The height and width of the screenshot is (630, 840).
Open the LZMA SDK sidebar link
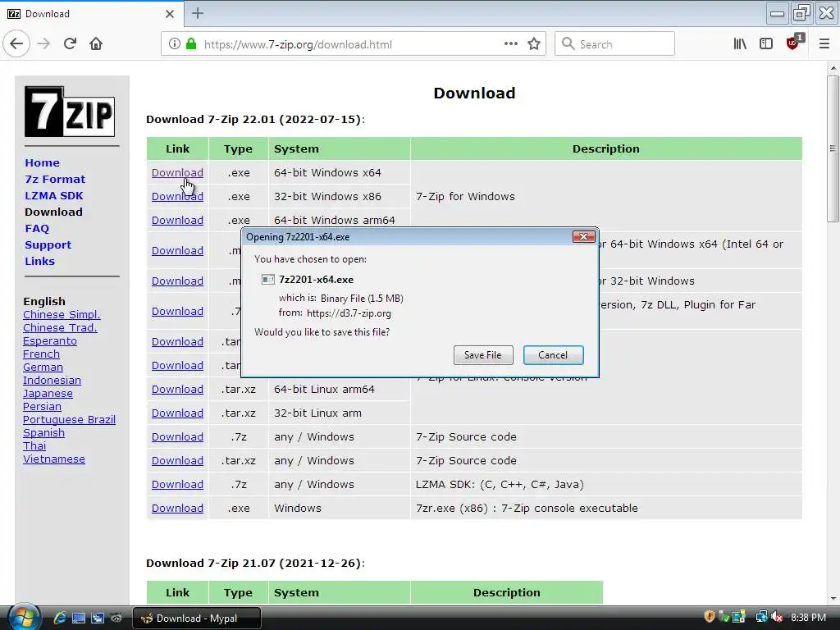point(54,195)
